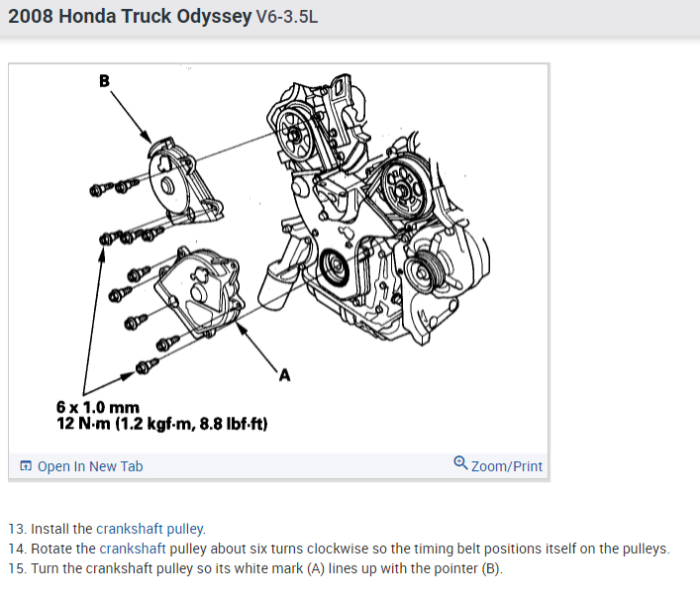Follow the crankshaft link in step 14

(133, 549)
